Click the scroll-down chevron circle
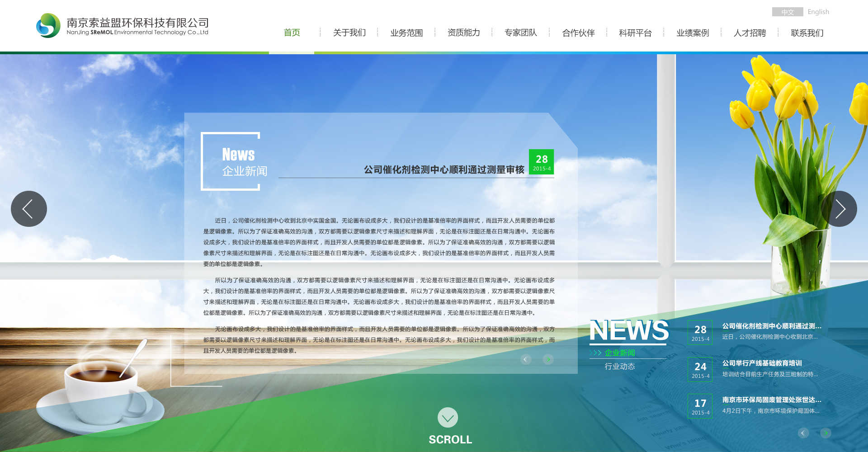868x452 pixels. [448, 418]
